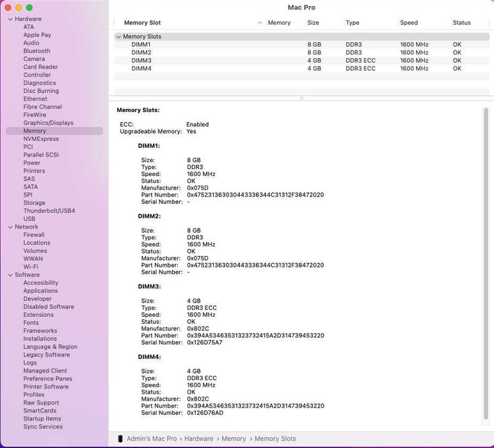Click Admin's Mac Pro in path bar
This screenshot has height=448, width=494.
click(x=152, y=438)
